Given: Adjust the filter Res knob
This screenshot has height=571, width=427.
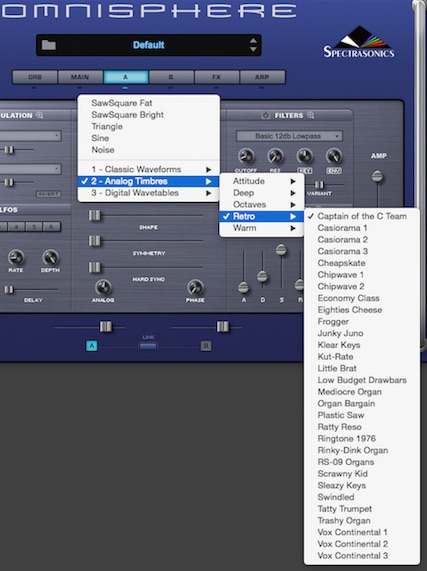Looking at the screenshot, I should [275, 156].
